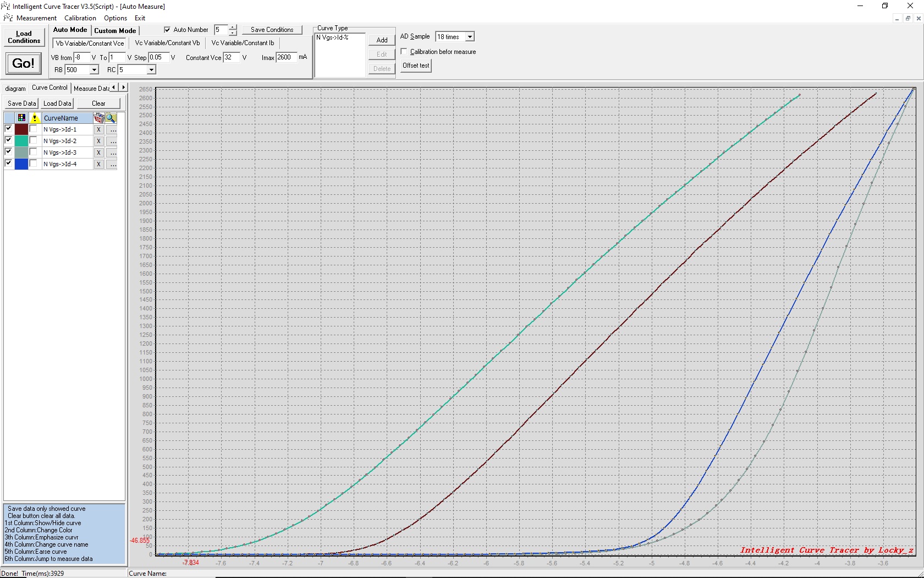
Task: Change color of the teal green curve swatch
Action: 21,141
